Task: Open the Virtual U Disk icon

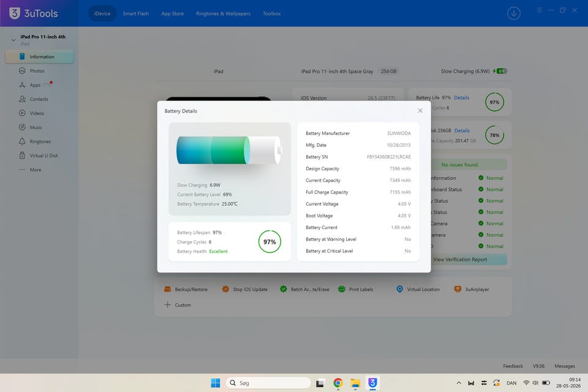Action: pyautogui.click(x=22, y=156)
